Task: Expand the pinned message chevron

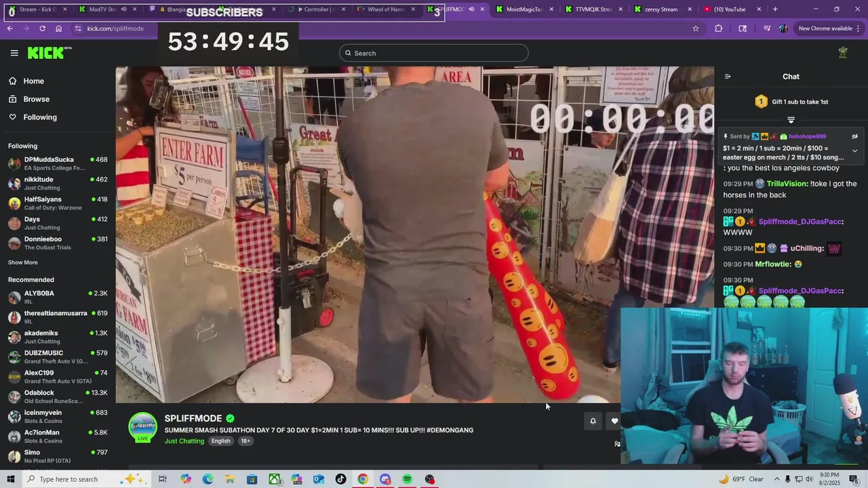Action: [x=855, y=151]
